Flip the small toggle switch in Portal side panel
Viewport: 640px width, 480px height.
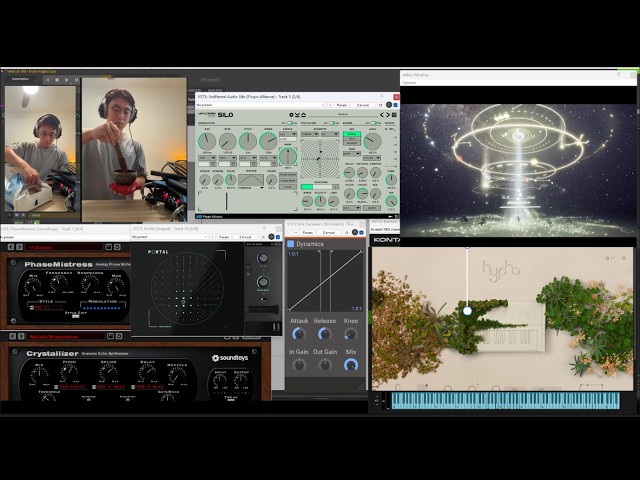(x=264, y=299)
